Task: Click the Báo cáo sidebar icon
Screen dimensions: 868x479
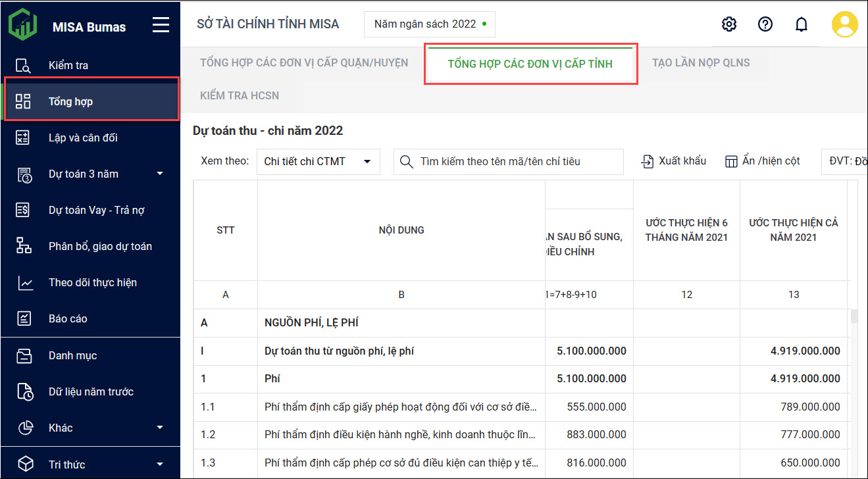Action: pyautogui.click(x=24, y=318)
